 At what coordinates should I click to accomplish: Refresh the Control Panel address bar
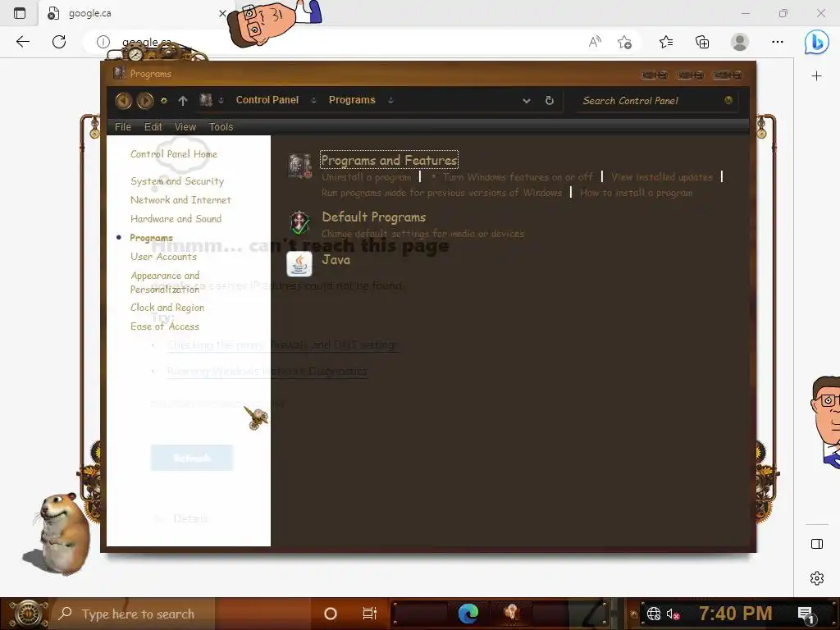click(549, 100)
